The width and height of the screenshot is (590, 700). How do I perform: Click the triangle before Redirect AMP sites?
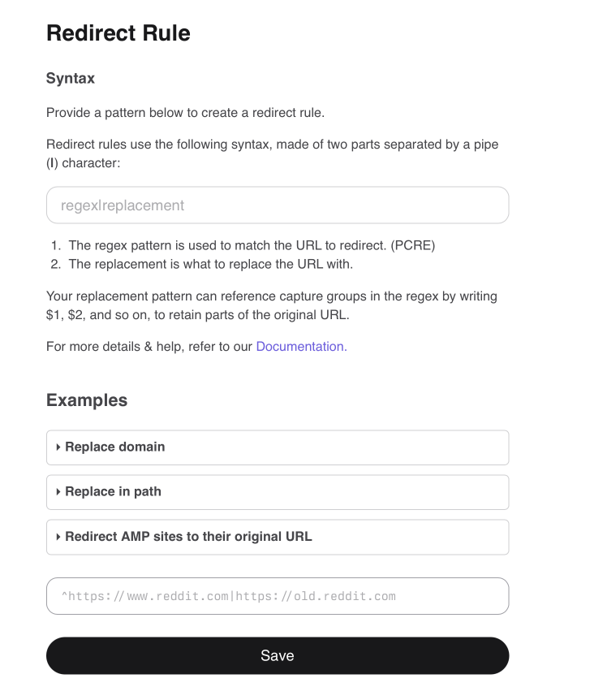click(58, 536)
